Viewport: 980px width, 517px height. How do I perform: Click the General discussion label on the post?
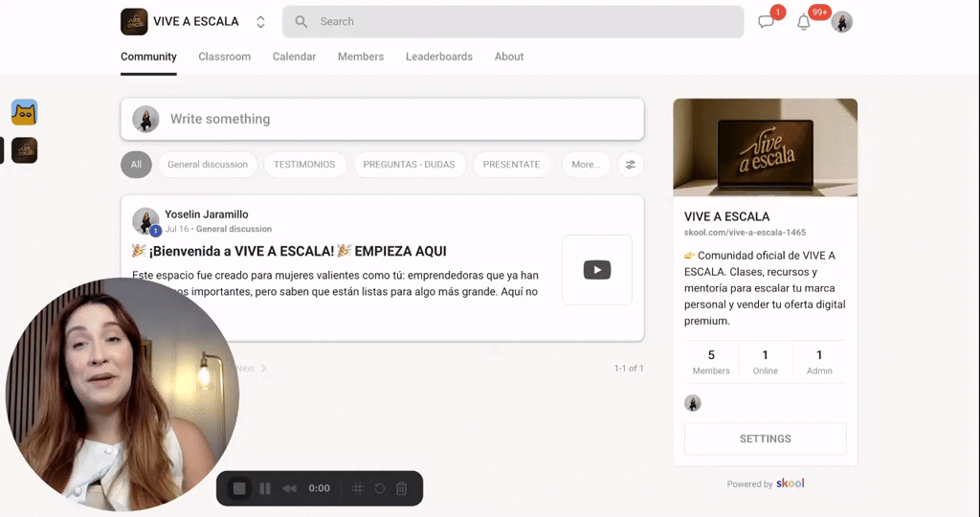[234, 229]
